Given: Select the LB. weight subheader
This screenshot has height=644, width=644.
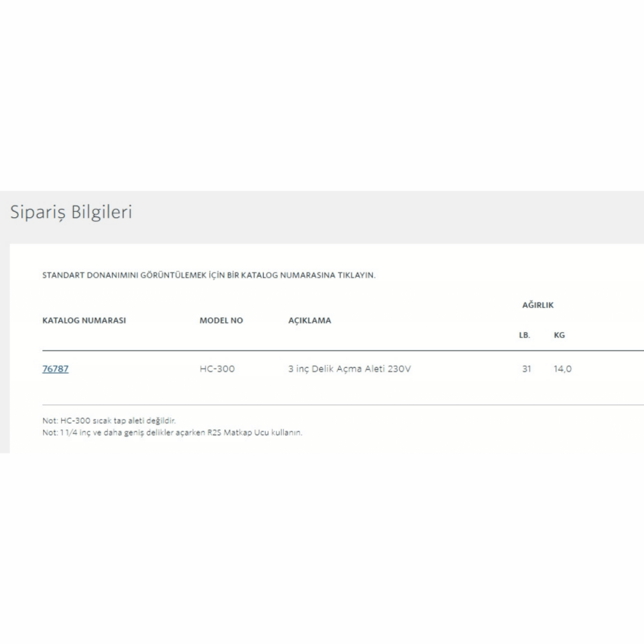Looking at the screenshot, I should coord(524,335).
